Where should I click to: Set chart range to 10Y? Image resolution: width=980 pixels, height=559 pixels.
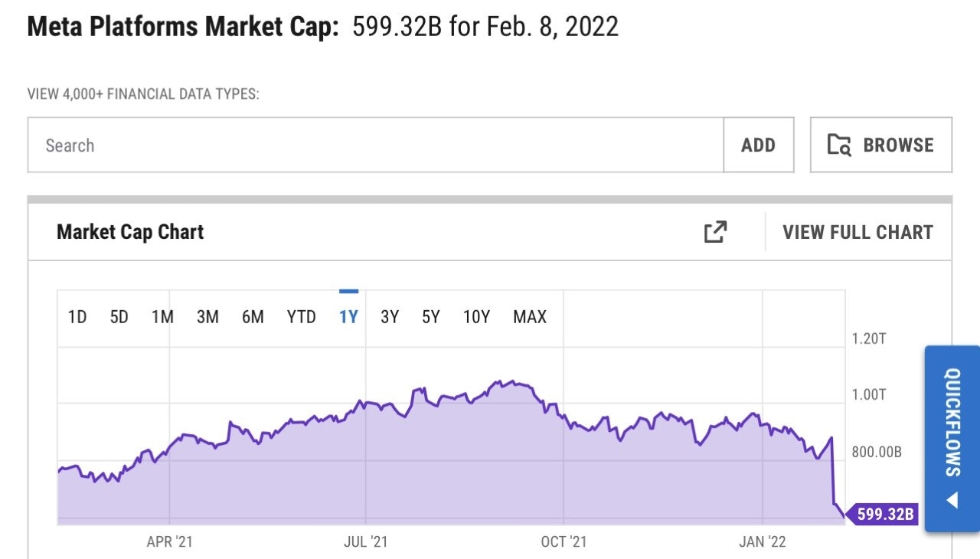pyautogui.click(x=476, y=317)
